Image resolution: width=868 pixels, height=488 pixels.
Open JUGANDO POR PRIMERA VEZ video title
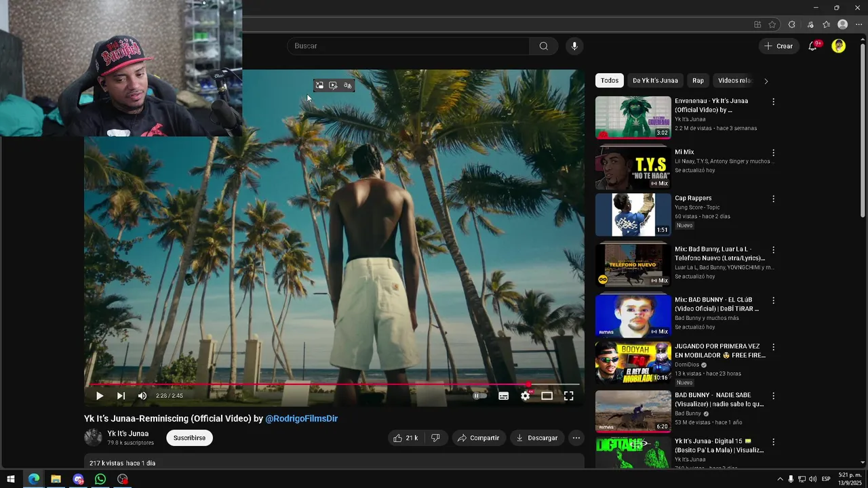tap(719, 350)
